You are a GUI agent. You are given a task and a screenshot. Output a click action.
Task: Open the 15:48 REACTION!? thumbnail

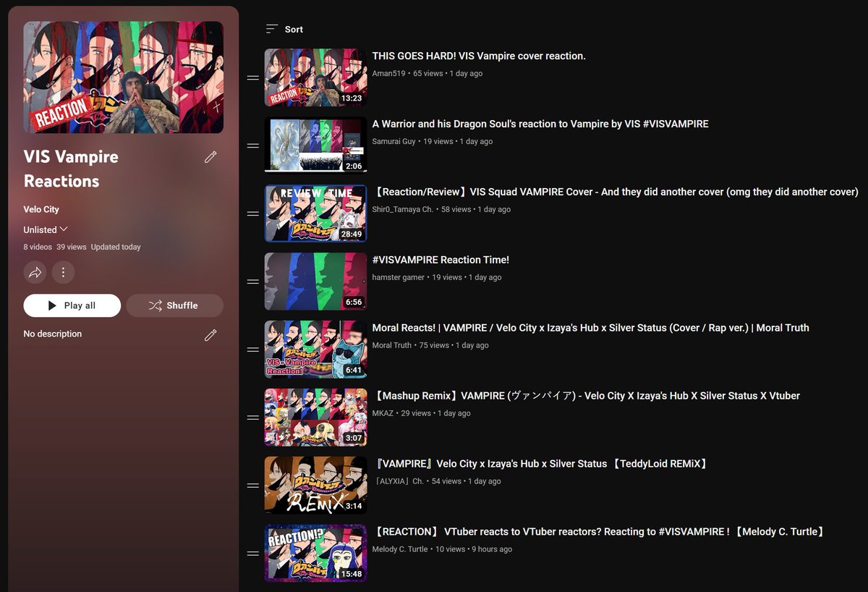[x=315, y=554]
